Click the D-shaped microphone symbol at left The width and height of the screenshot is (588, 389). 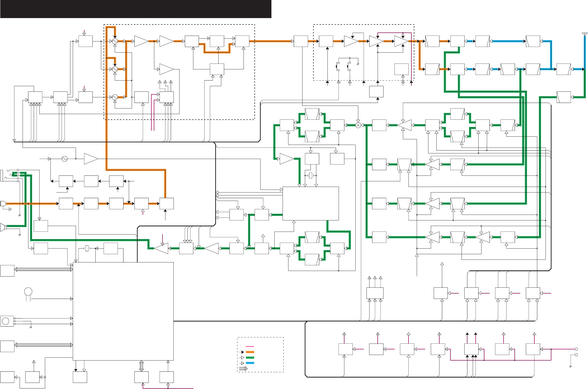pyautogui.click(x=3, y=204)
